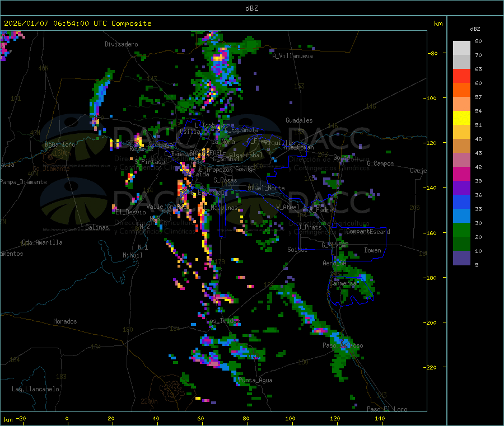Select the 'Algarrobal' map label

click(246, 155)
